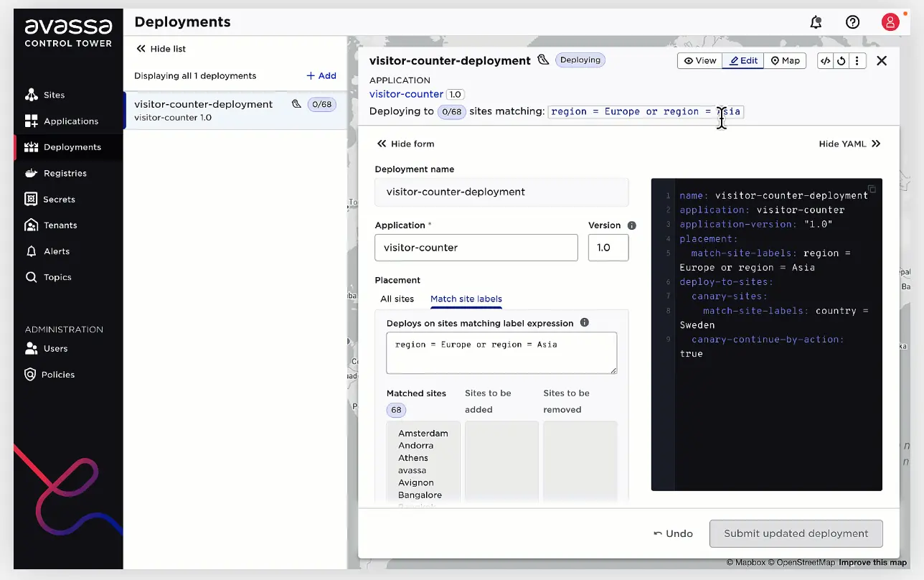The image size is (924, 580).
Task: Click the 0/68 badge after Deploying to
Action: click(452, 111)
